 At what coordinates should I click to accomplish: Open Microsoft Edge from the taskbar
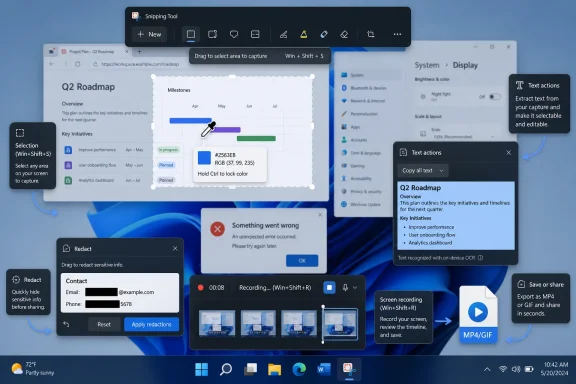coord(299,369)
